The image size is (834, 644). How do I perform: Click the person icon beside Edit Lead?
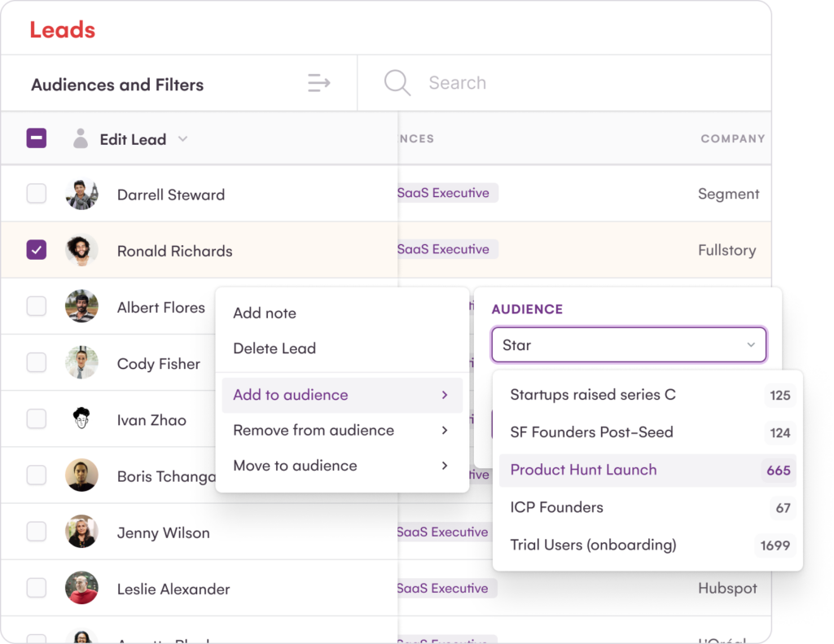pos(80,139)
